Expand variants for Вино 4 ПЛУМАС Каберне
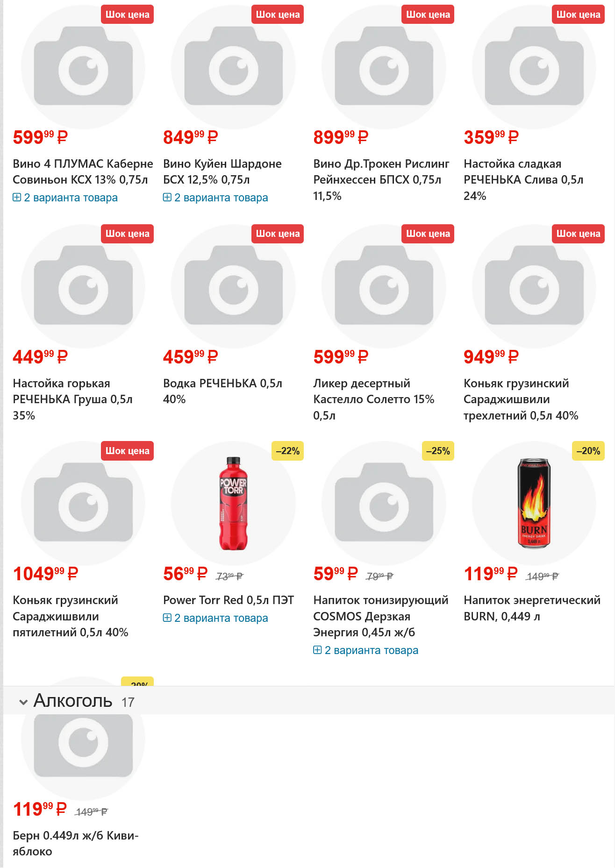 [65, 198]
